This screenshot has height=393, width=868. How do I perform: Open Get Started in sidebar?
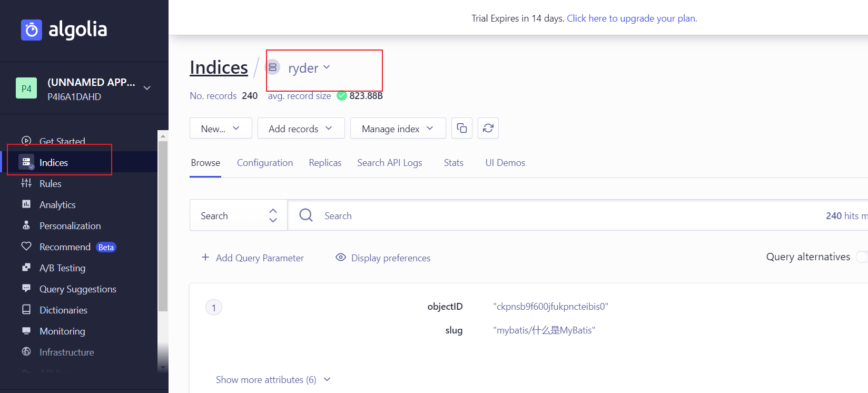pos(62,141)
